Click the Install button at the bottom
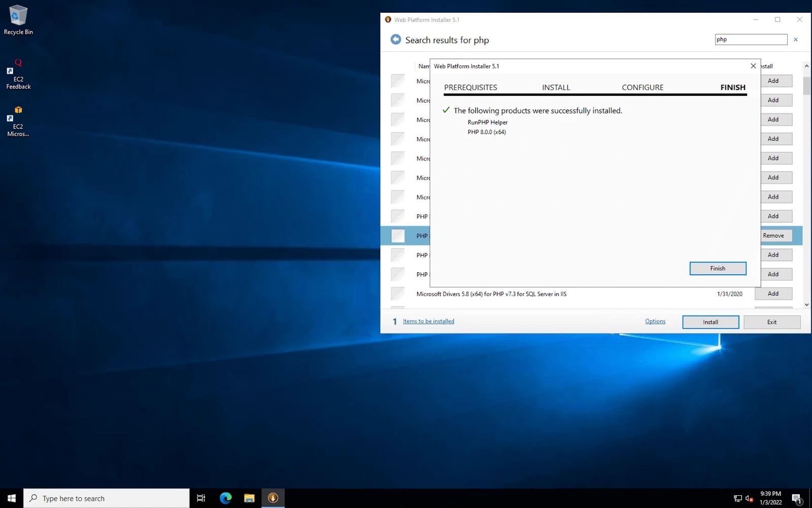The image size is (812, 508). (x=710, y=322)
